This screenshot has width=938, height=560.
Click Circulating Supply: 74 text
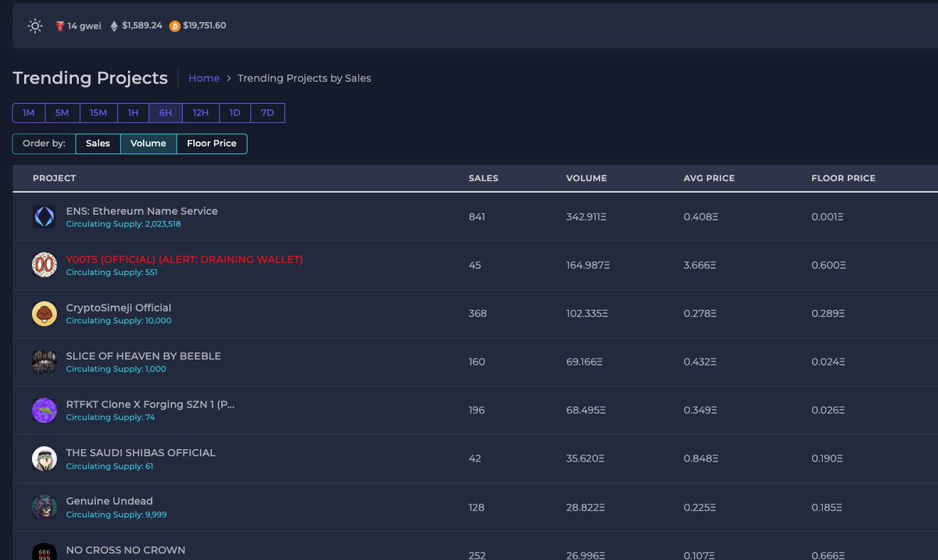111,418
